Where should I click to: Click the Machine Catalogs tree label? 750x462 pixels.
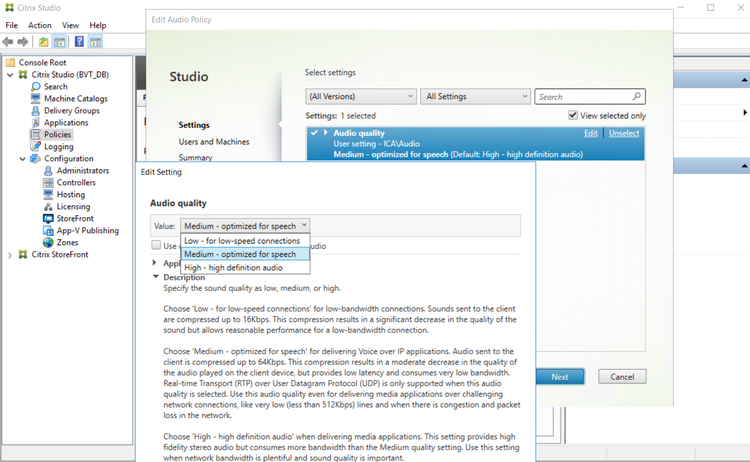(x=76, y=99)
